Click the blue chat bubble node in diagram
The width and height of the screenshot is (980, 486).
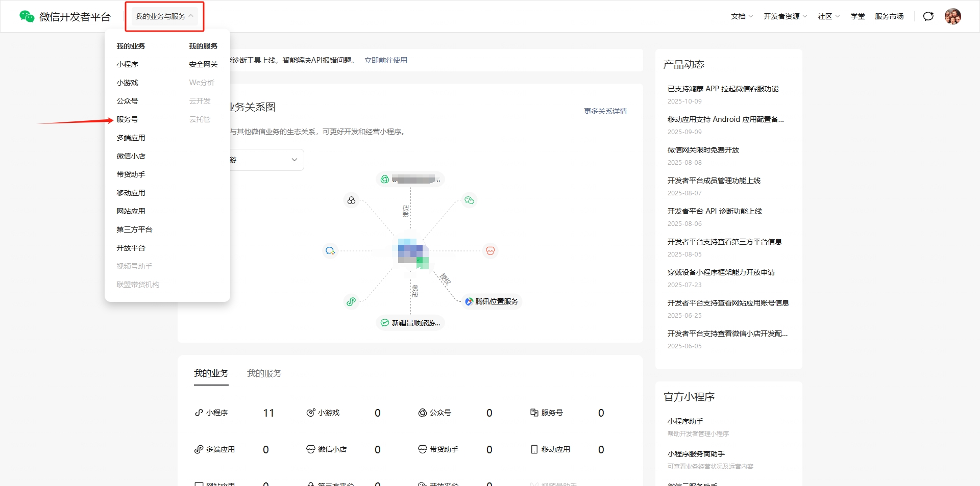pos(330,251)
